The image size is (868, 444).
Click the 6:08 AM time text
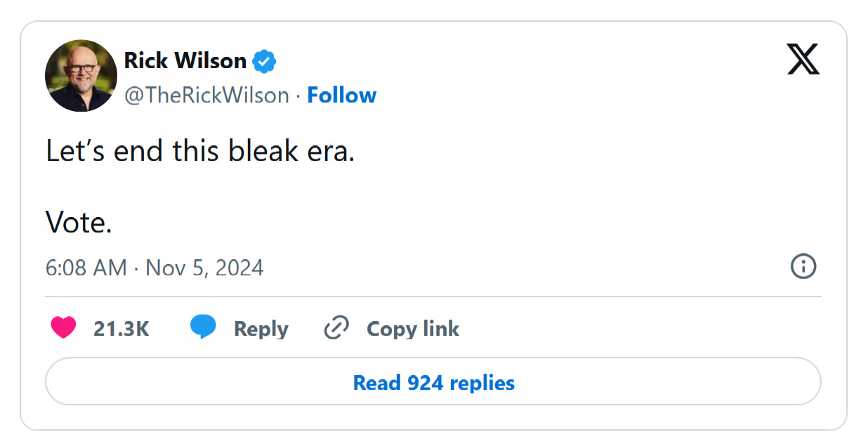(86, 268)
